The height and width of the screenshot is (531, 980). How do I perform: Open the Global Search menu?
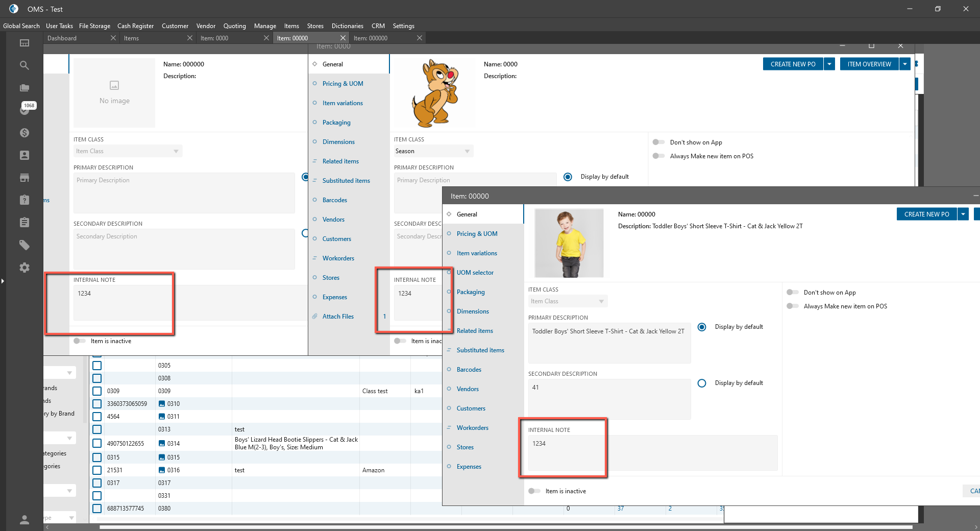tap(21, 26)
